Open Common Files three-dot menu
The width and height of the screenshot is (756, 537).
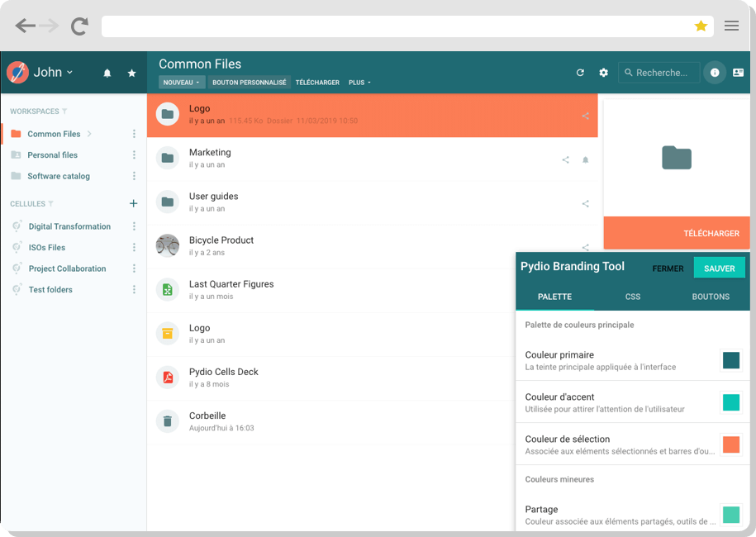(x=134, y=134)
